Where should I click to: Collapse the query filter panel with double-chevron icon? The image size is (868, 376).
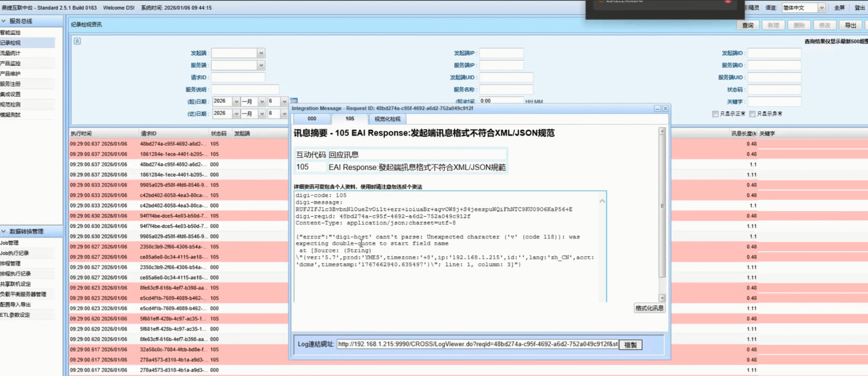77,41
